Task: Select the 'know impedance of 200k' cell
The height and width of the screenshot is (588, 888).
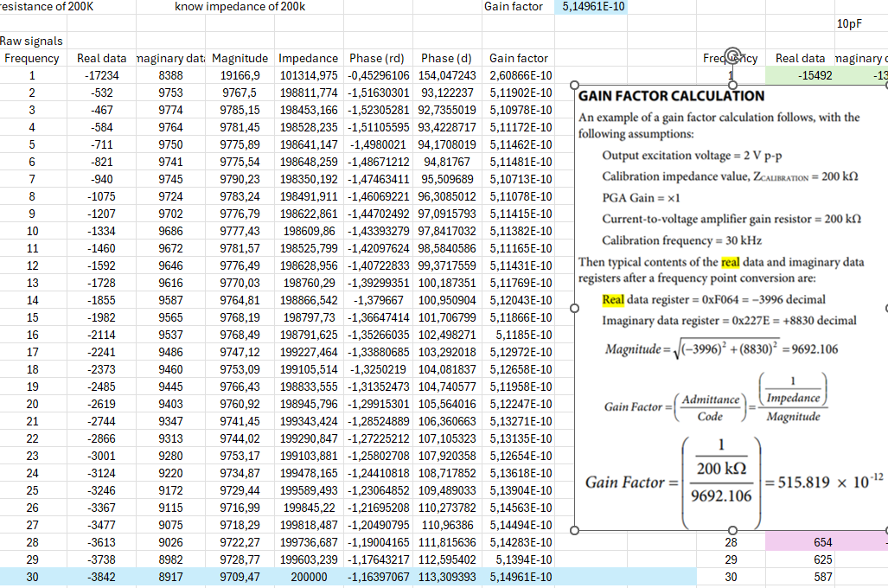Action: (240, 7)
